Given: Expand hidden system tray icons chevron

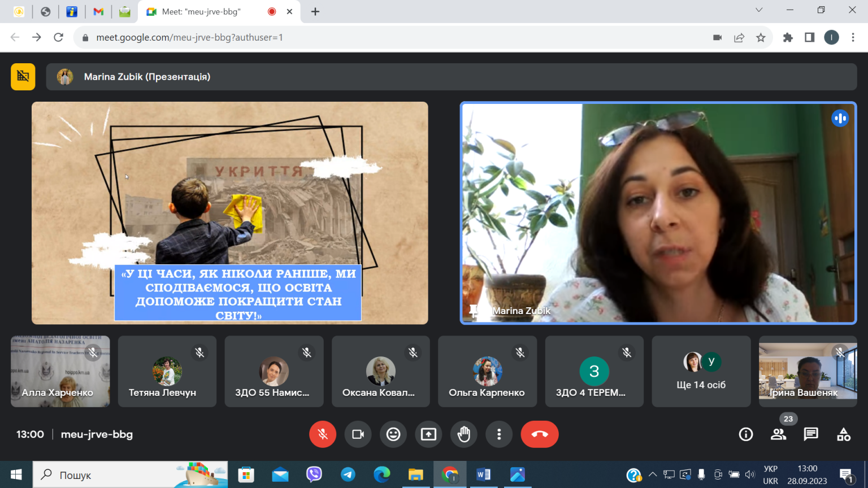Looking at the screenshot, I should 653,474.
